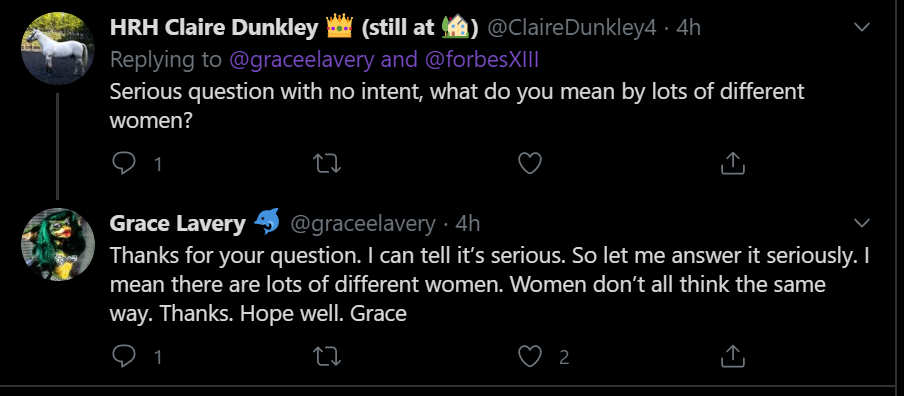
Task: Open the @graceelavery mention link
Action: point(302,60)
